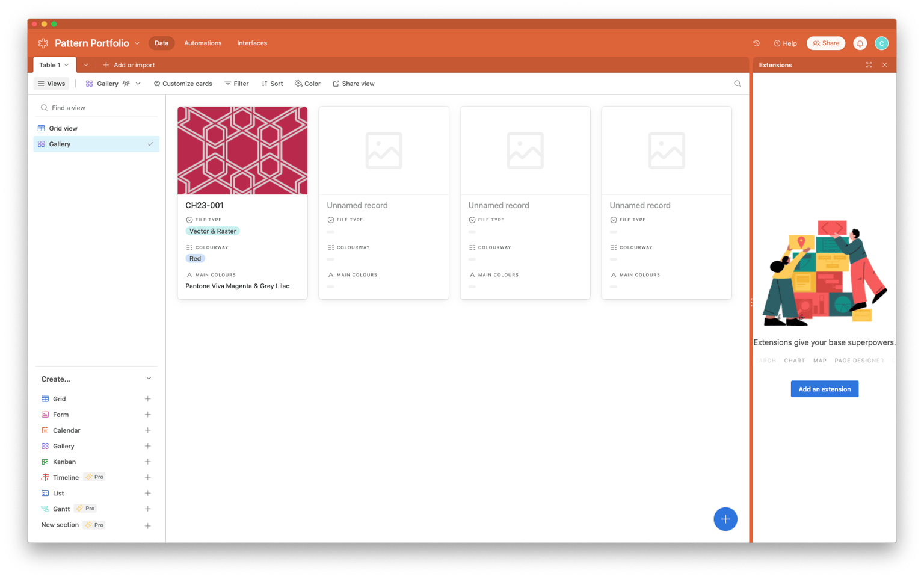Click the Extensions panel resize handle dots
This screenshot has height=579, width=924.
click(x=751, y=303)
